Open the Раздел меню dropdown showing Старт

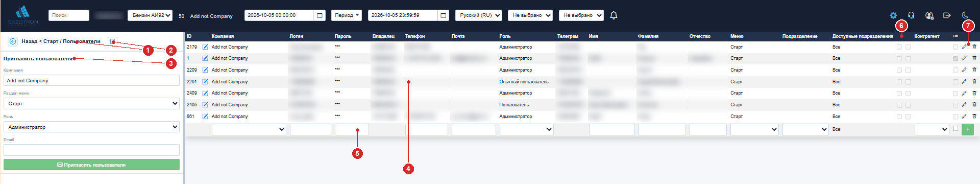tap(91, 104)
